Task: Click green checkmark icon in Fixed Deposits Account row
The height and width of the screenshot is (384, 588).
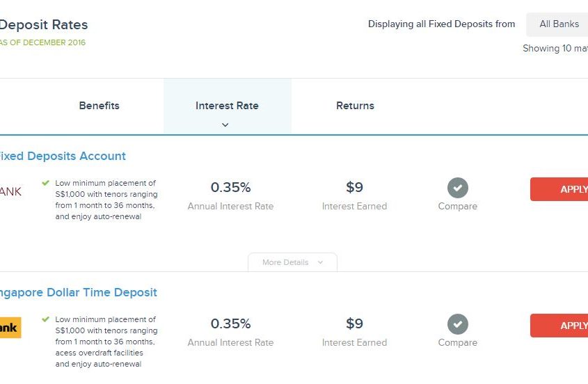Action: (x=46, y=183)
